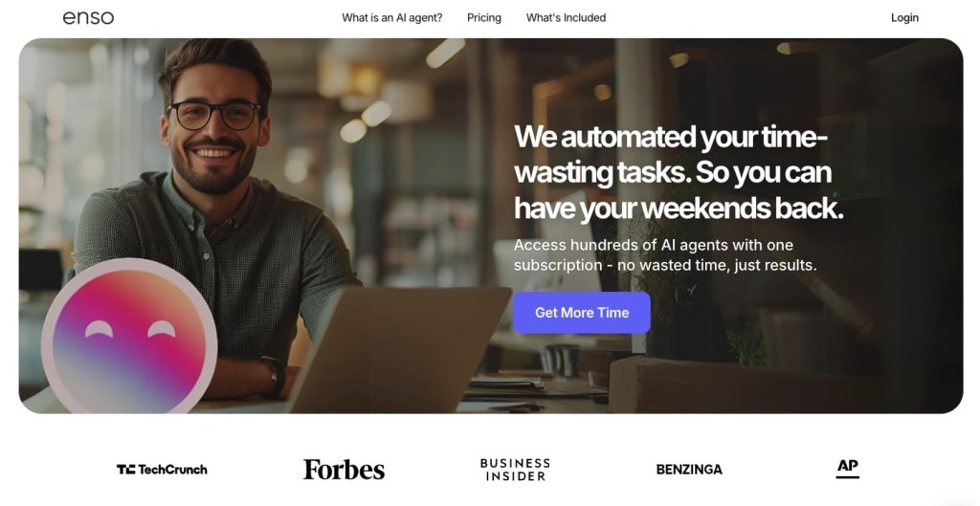Select the AP logo
Image resolution: width=980 pixels, height=506 pixels.
tap(848, 469)
